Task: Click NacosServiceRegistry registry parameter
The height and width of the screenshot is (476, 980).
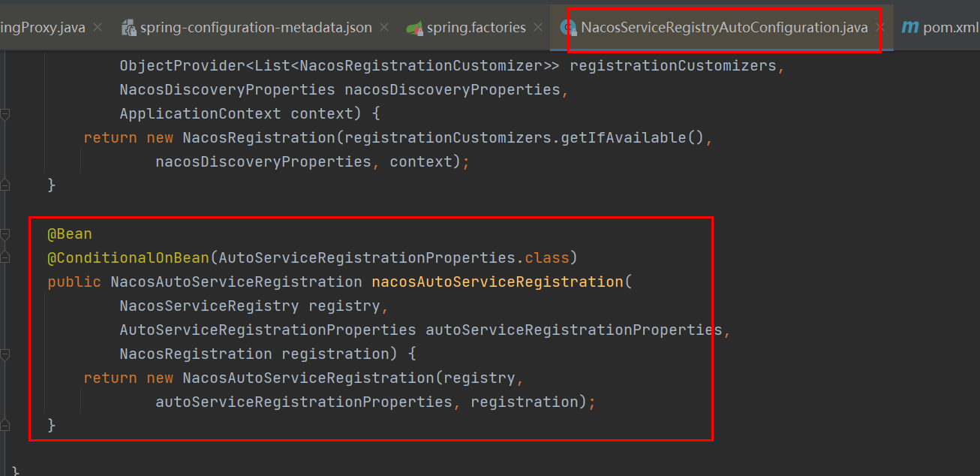Action: coord(250,306)
